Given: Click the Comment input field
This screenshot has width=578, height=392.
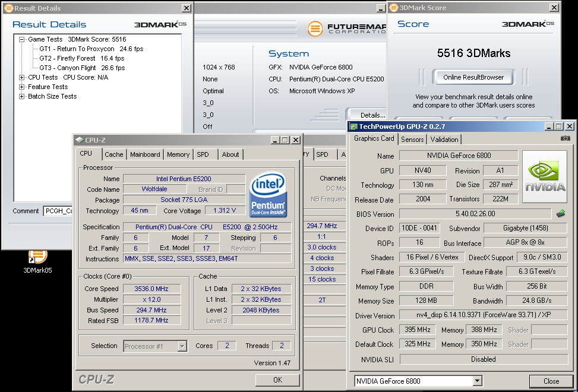Looking at the screenshot, I should tap(58, 211).
